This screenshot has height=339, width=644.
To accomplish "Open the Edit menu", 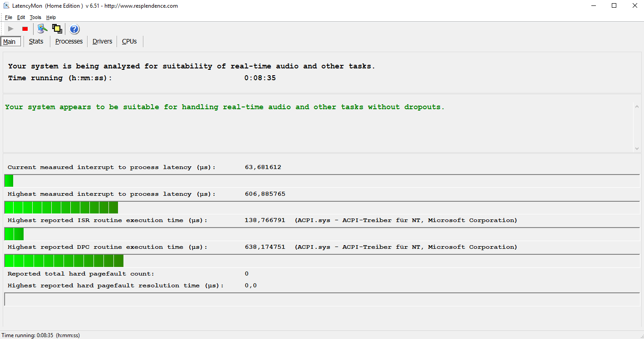I will [21, 17].
